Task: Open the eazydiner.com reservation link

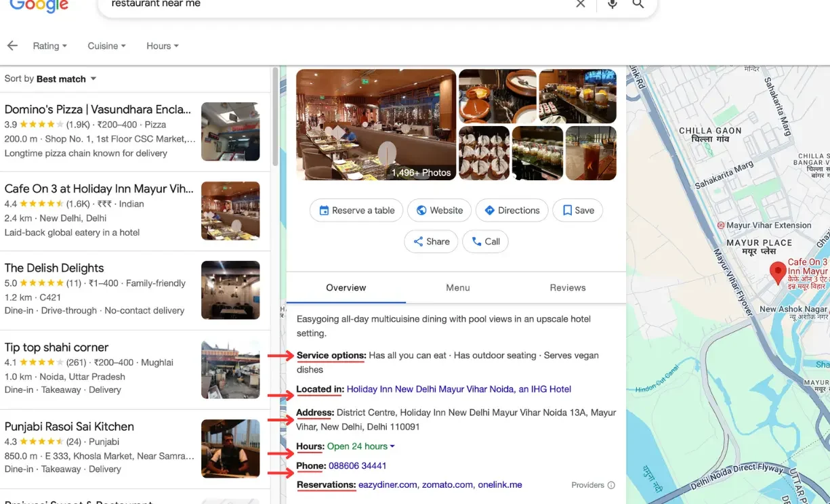Action: 388,485
